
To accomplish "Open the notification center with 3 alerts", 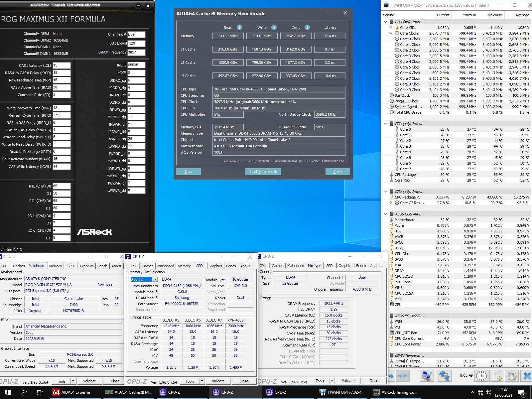I will 521,393.
